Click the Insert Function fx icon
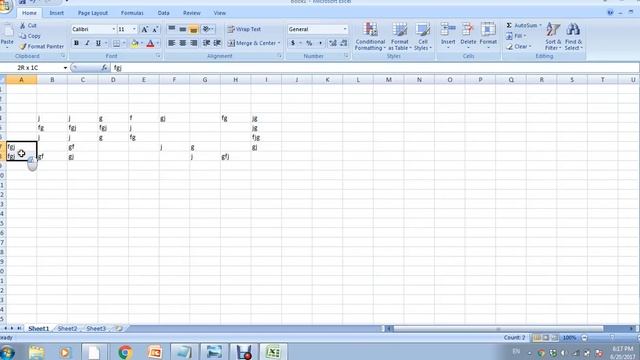The image size is (640, 360). click(104, 68)
